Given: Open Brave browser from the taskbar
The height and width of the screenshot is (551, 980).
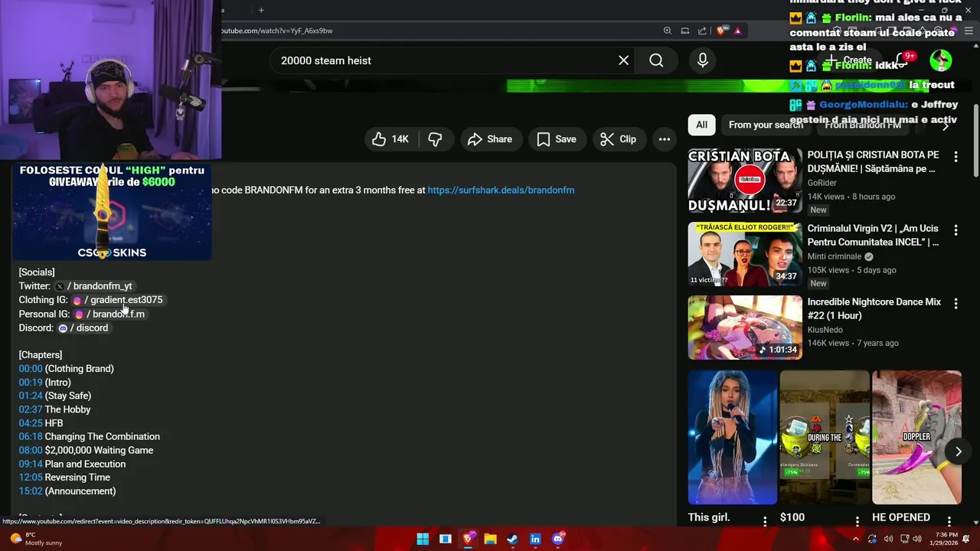Looking at the screenshot, I should click(468, 539).
